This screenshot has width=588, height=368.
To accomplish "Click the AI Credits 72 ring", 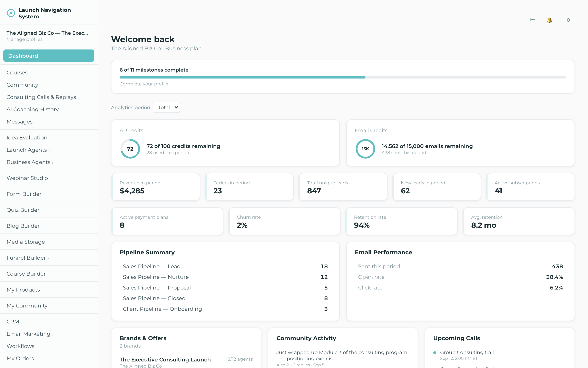I will [x=130, y=149].
